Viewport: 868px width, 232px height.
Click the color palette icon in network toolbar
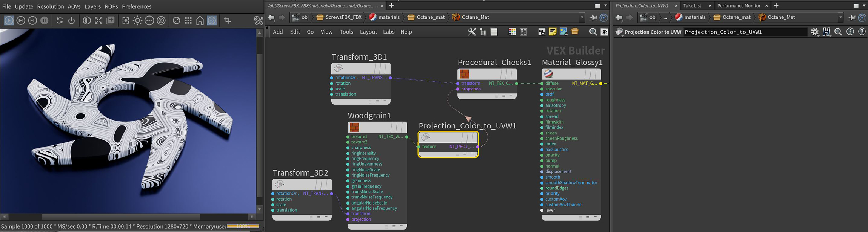point(512,32)
